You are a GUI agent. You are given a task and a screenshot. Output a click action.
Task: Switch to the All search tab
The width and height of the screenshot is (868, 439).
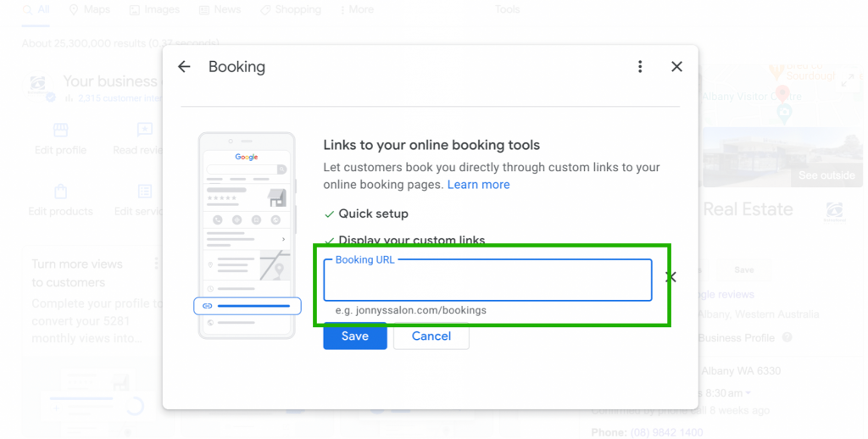coord(36,10)
